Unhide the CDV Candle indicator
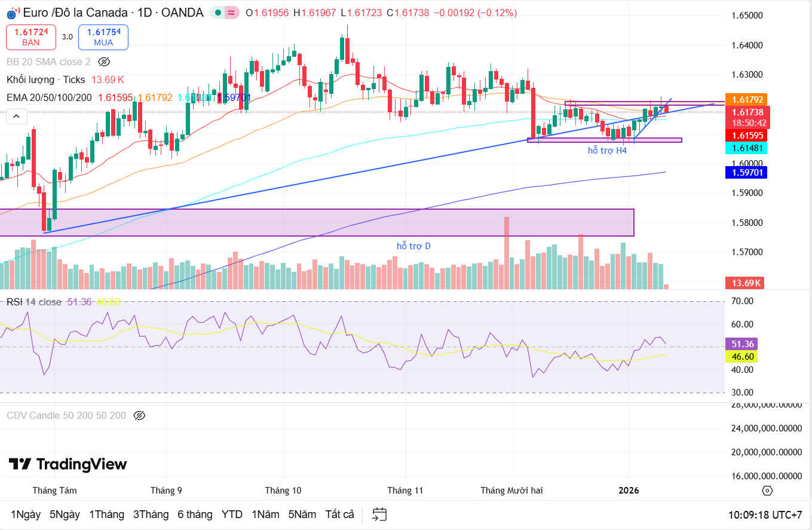Viewport: 812px width, 530px height. tap(140, 415)
